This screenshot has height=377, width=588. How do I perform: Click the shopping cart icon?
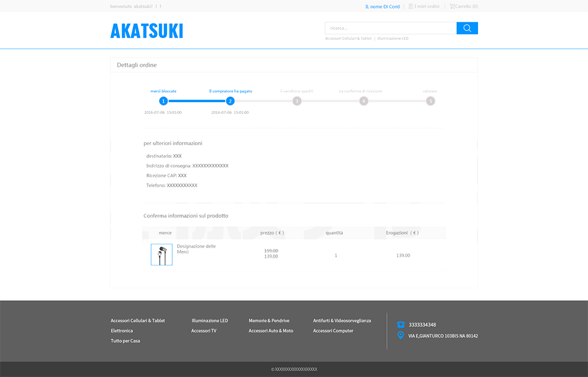(452, 6)
